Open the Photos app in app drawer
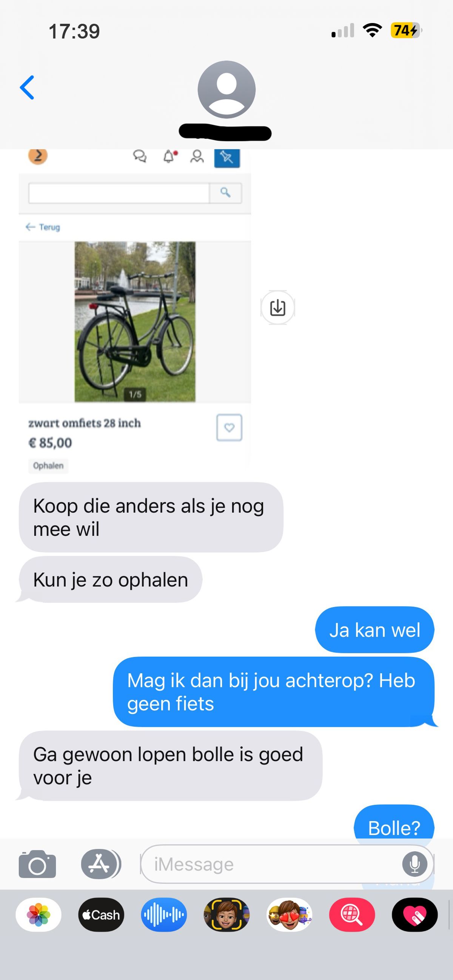Screen dimensions: 453x980 click(x=39, y=915)
